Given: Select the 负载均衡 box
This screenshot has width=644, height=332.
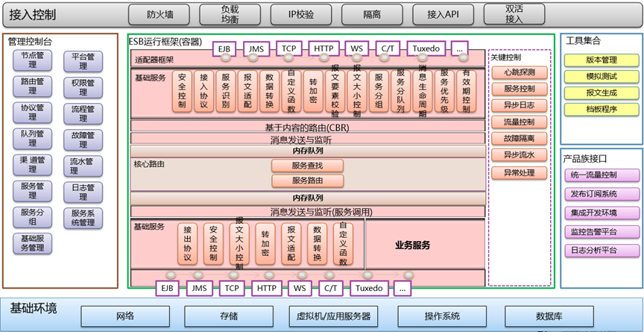Looking at the screenshot, I should (230, 15).
